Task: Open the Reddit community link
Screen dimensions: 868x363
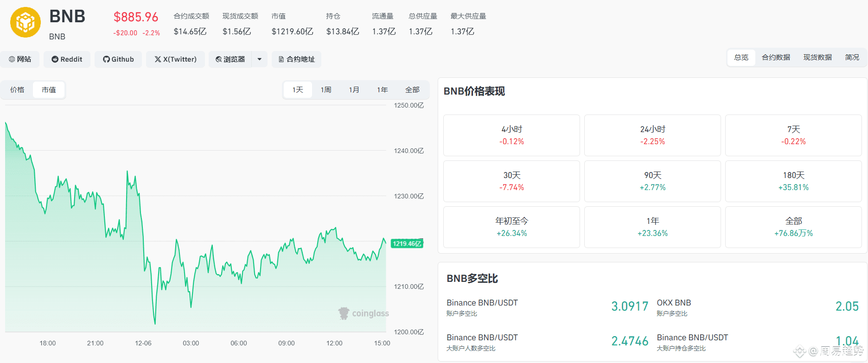Action: coord(67,59)
